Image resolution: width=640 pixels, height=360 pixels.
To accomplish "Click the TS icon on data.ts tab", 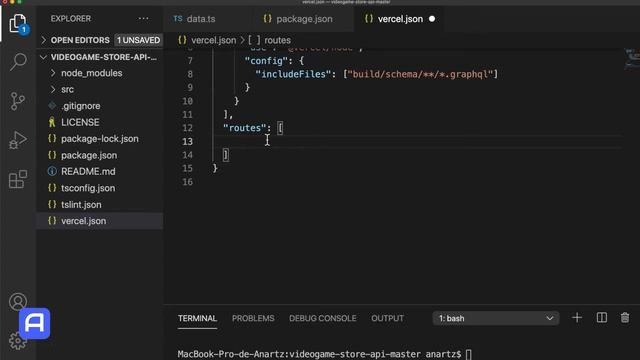I will coord(178,19).
